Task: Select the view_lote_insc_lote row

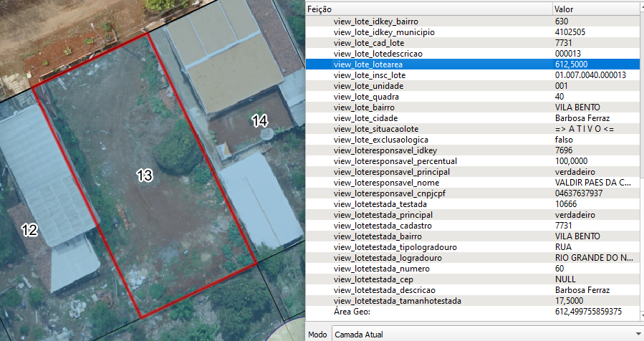Action: pyautogui.click(x=473, y=75)
